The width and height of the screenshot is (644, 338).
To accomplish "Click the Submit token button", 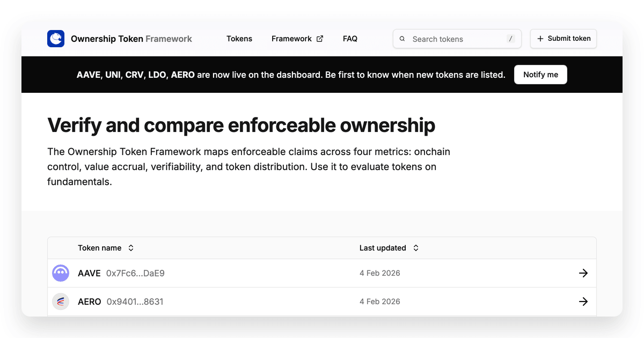I will (563, 39).
